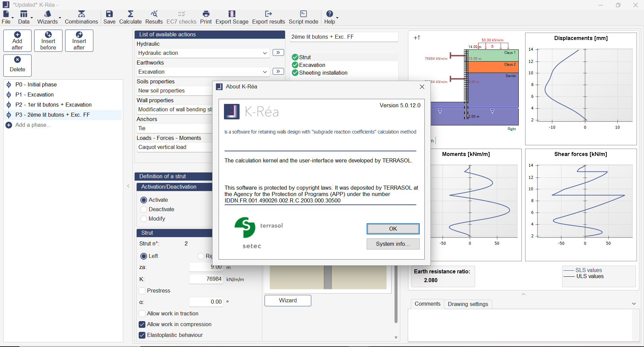Screen dimensions: 644x347
Task: Click Export Scage toolbar icon
Action: tap(232, 14)
